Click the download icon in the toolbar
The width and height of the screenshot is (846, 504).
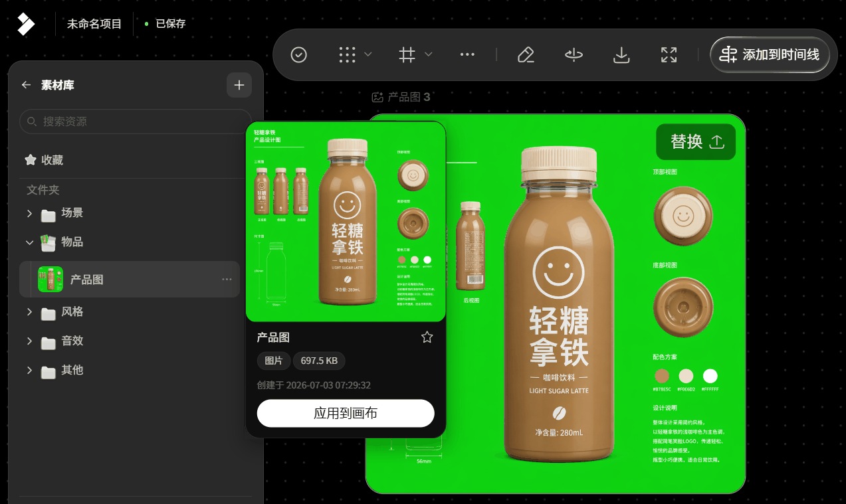pos(621,55)
